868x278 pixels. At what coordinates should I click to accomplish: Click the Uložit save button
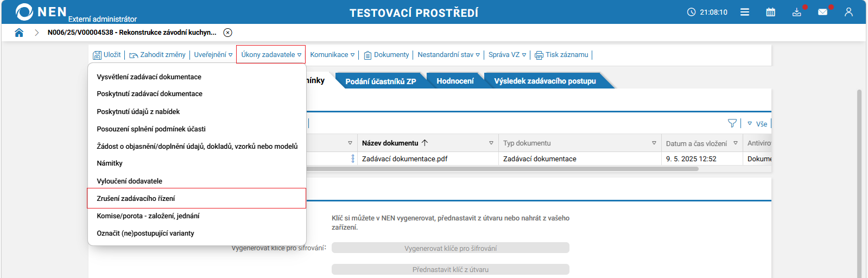(x=107, y=55)
